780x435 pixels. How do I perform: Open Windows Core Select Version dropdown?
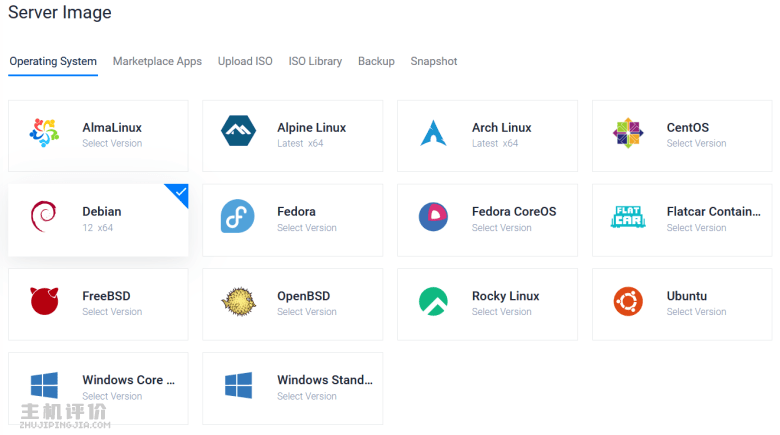pyautogui.click(x=112, y=396)
